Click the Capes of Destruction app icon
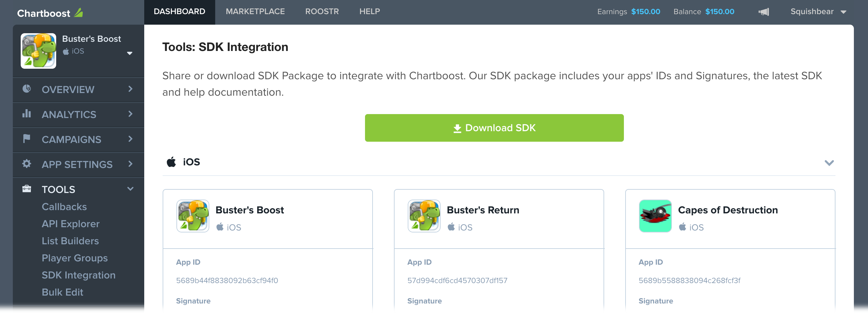The height and width of the screenshot is (313, 868). click(655, 216)
